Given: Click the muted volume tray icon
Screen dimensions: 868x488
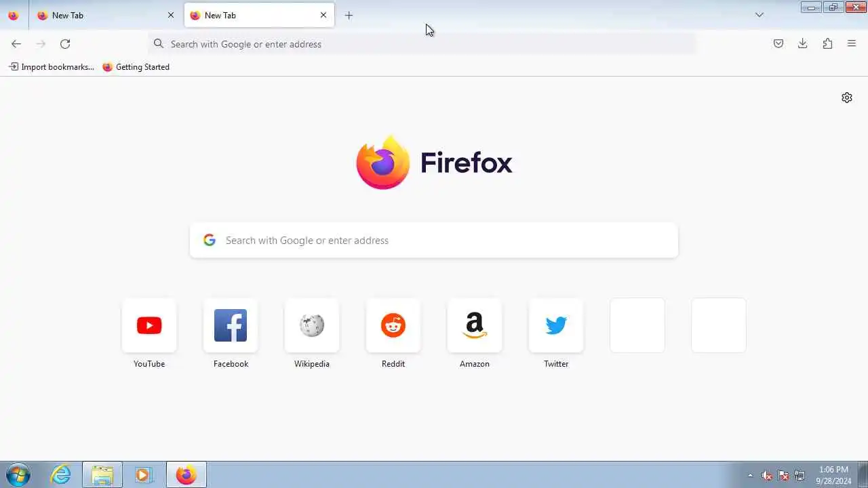Looking at the screenshot, I should 767,476.
